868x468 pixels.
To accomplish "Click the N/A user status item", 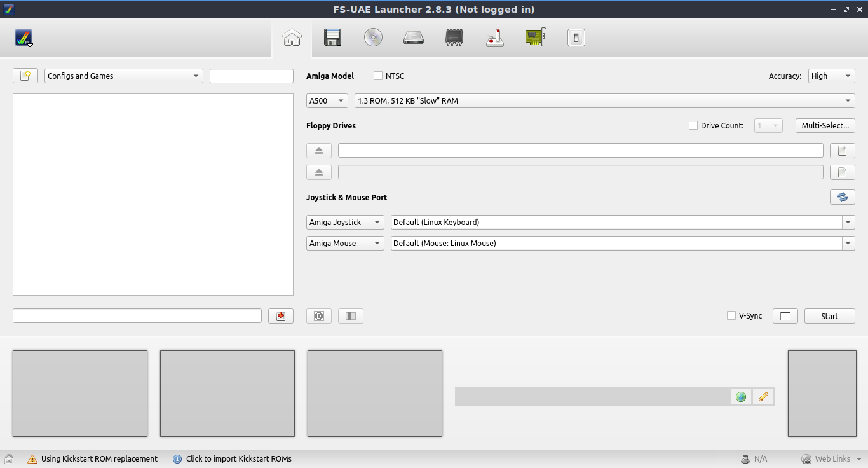I will pos(754,458).
